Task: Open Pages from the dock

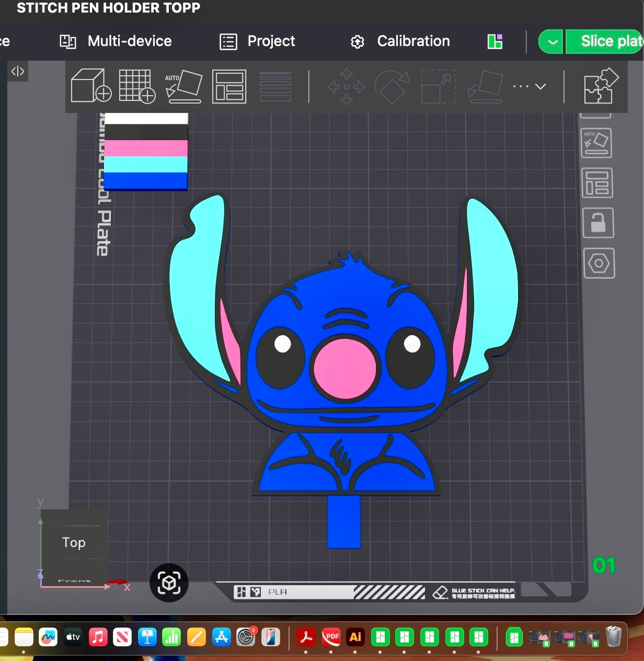Action: (x=197, y=637)
